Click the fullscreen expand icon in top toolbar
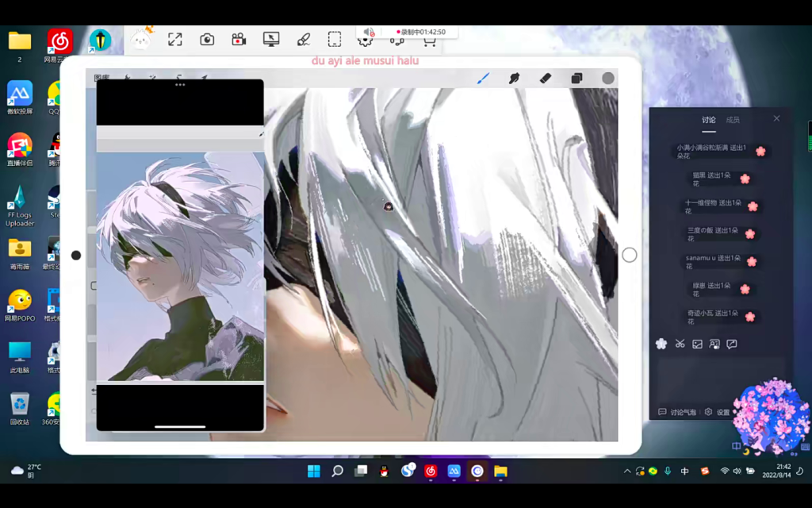Screen dimensions: 812x508 coord(174,40)
